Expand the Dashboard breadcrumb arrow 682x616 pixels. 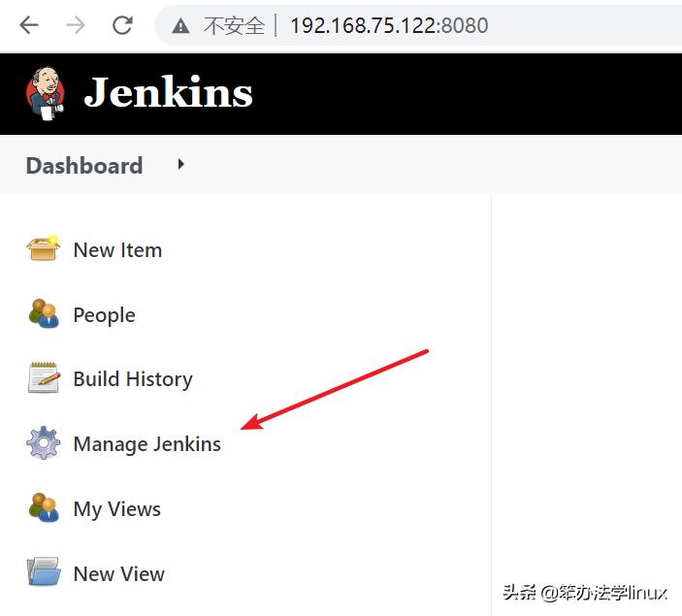tap(181, 165)
